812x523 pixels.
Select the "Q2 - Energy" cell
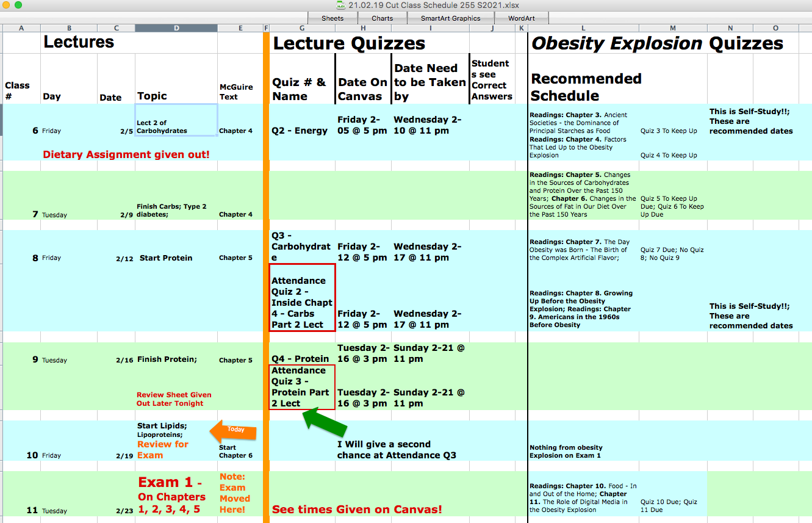302,131
